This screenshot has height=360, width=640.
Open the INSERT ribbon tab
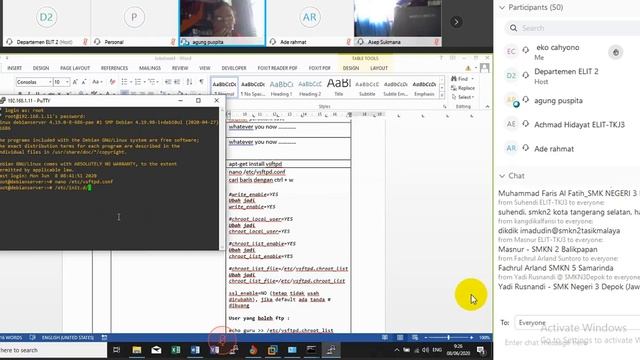tap(14, 68)
